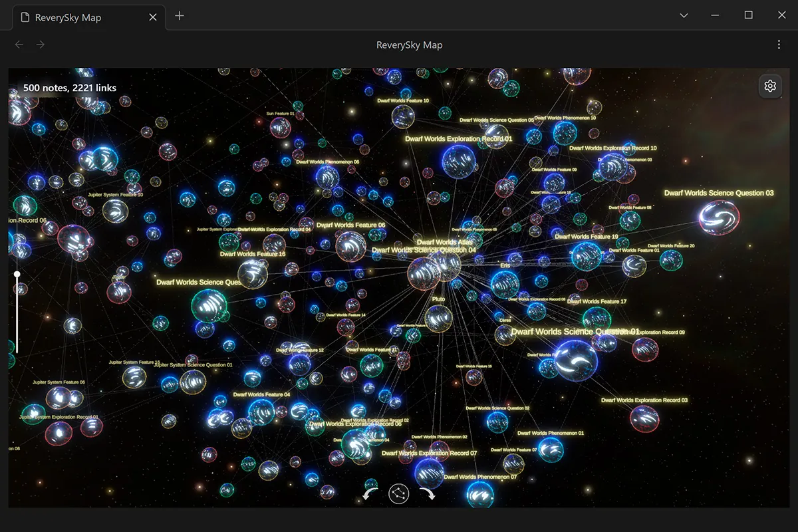The image size is (798, 532).
Task: Select the ReverySky Map tab
Action: point(88,17)
